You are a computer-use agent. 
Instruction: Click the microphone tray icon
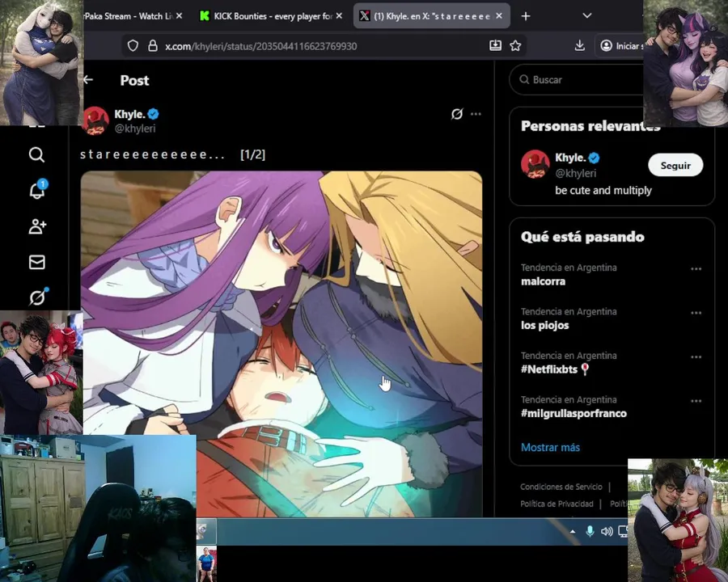[590, 531]
